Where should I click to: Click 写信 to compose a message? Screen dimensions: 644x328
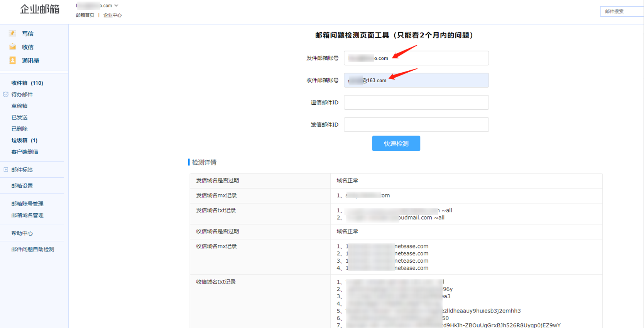click(x=28, y=34)
